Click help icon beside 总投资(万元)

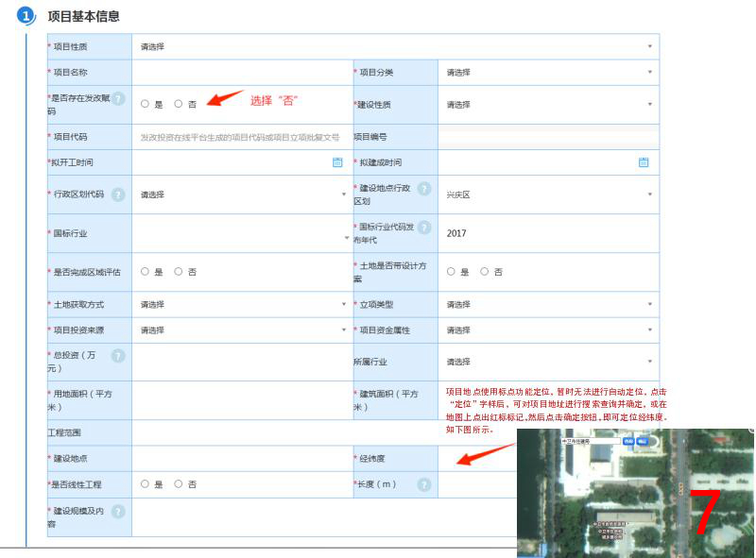[118, 356]
